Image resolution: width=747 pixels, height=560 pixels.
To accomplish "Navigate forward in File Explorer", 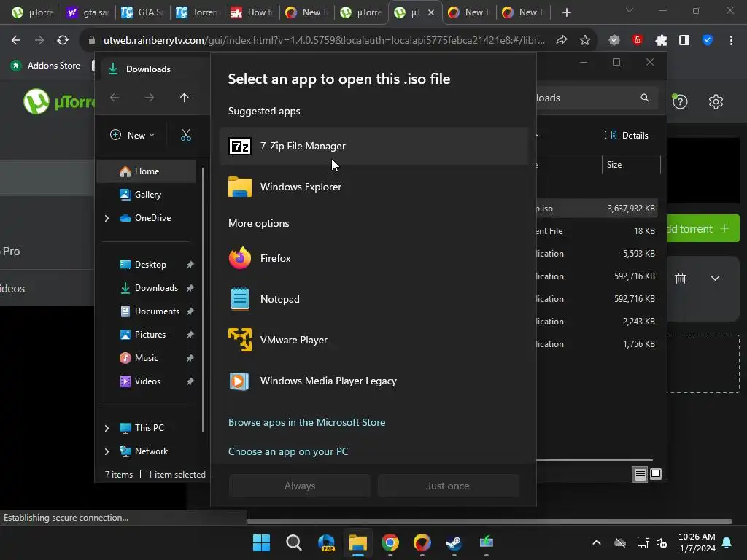I will pos(150,98).
